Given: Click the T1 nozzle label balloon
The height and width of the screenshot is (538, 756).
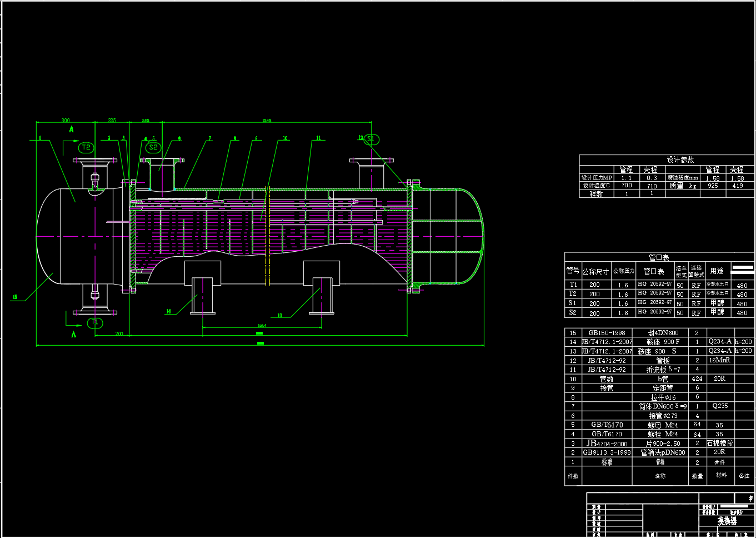Looking at the screenshot, I should pos(95,322).
